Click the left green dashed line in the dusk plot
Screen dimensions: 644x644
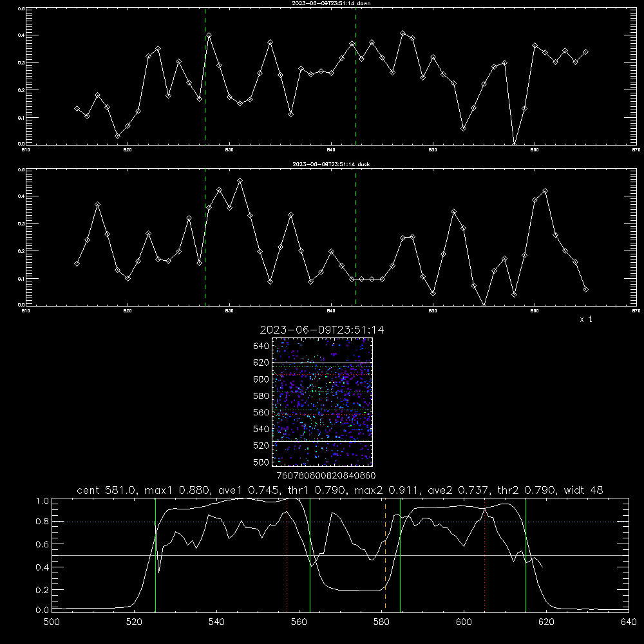click(205, 237)
